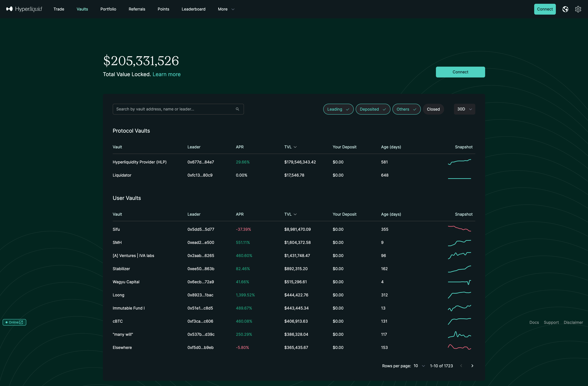Open the Stabilizer vault

pyautogui.click(x=121, y=269)
